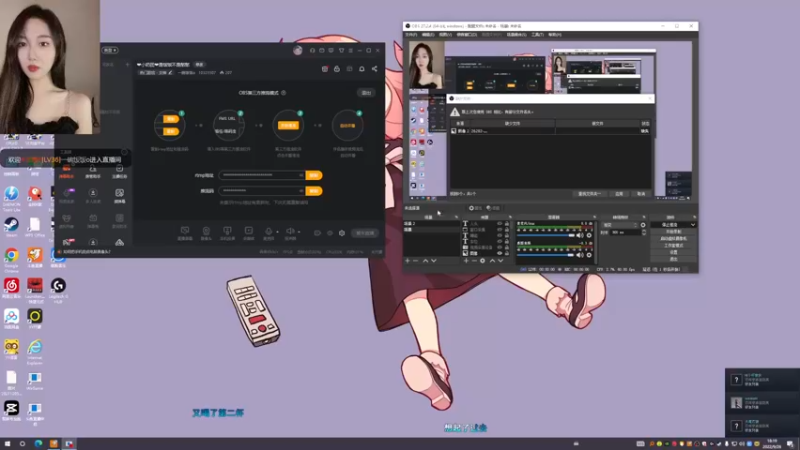
Task: Move source up in OBS Sources panel
Action: 492,261
